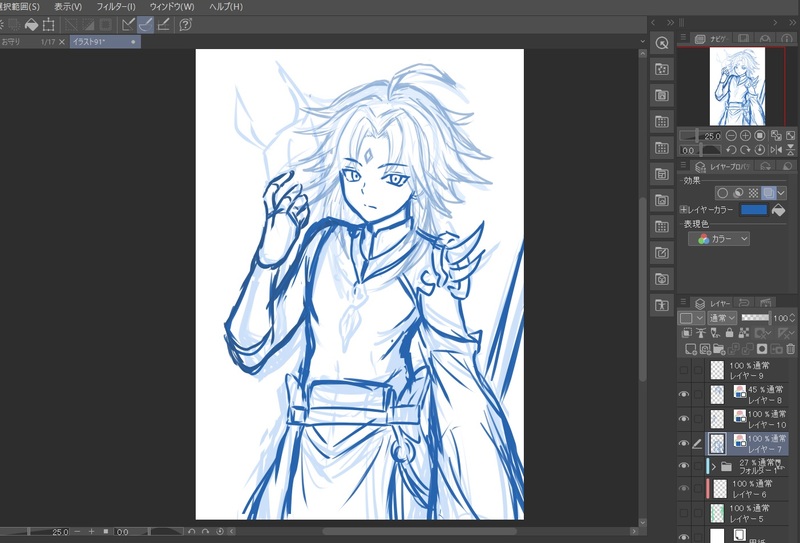Select the Tone effect icon in Layer Property
This screenshot has width=800, height=543.
pyautogui.click(x=753, y=193)
